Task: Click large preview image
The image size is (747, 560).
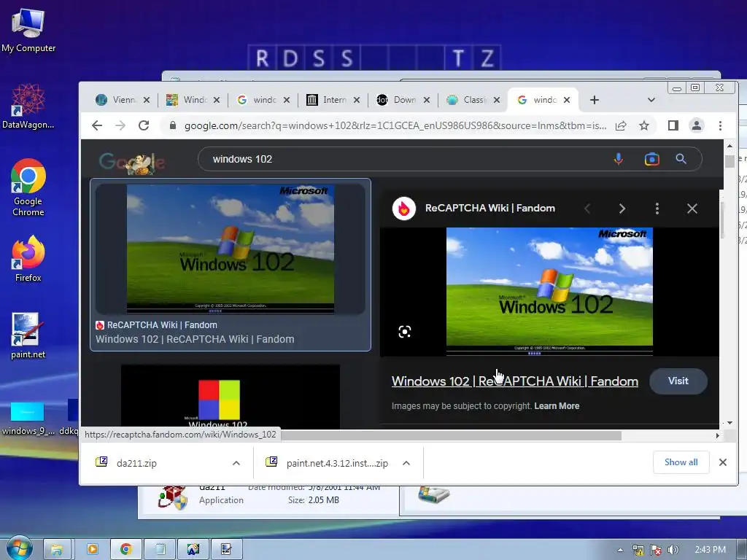Action: pos(549,292)
